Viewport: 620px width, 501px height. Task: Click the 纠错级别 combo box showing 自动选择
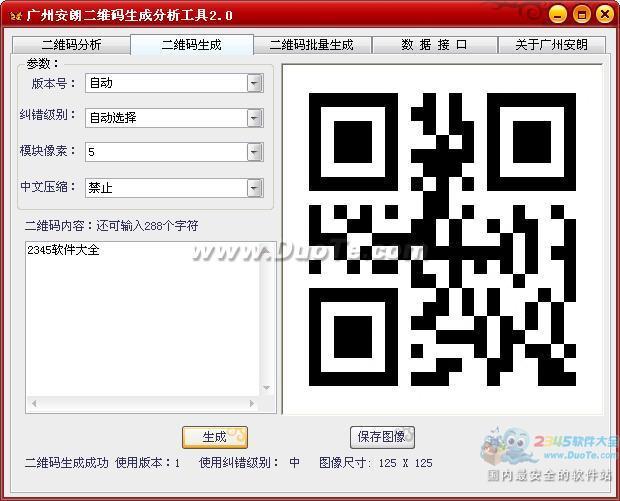pos(174,118)
